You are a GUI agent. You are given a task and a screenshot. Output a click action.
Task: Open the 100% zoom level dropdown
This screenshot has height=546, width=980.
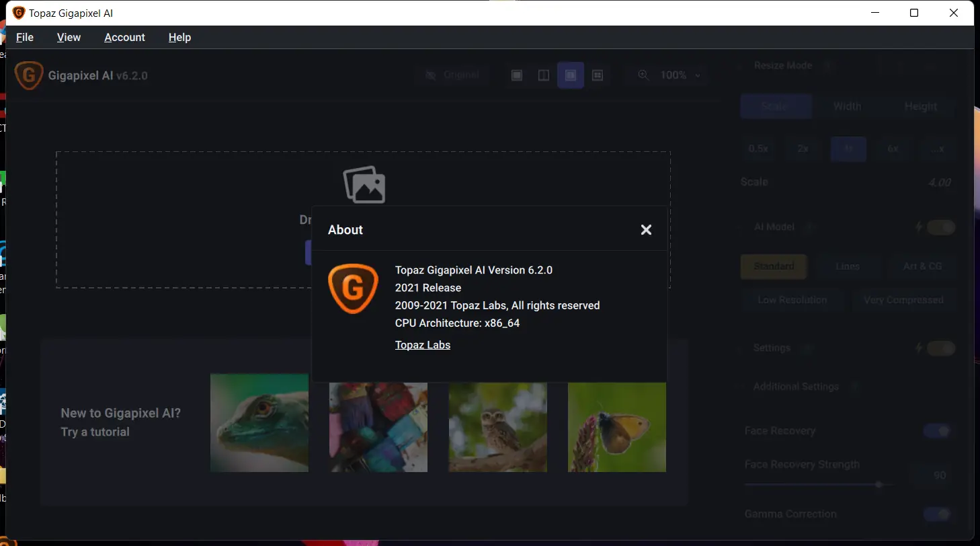tap(680, 75)
